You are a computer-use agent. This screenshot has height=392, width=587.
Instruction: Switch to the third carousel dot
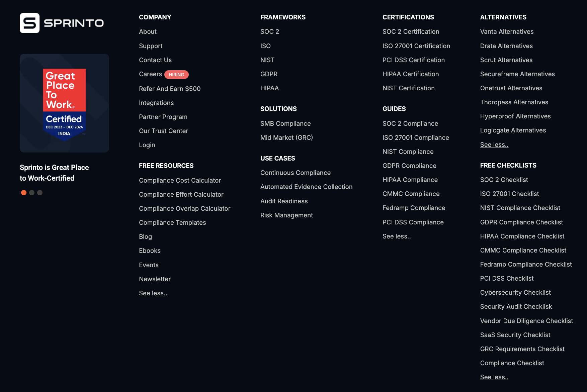[x=40, y=193]
